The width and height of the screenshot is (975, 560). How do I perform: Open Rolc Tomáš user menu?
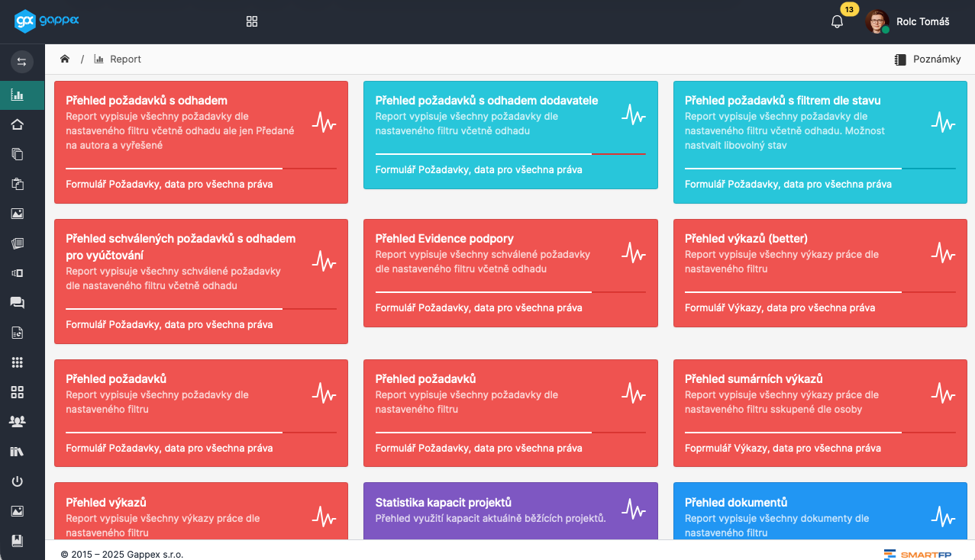(908, 22)
